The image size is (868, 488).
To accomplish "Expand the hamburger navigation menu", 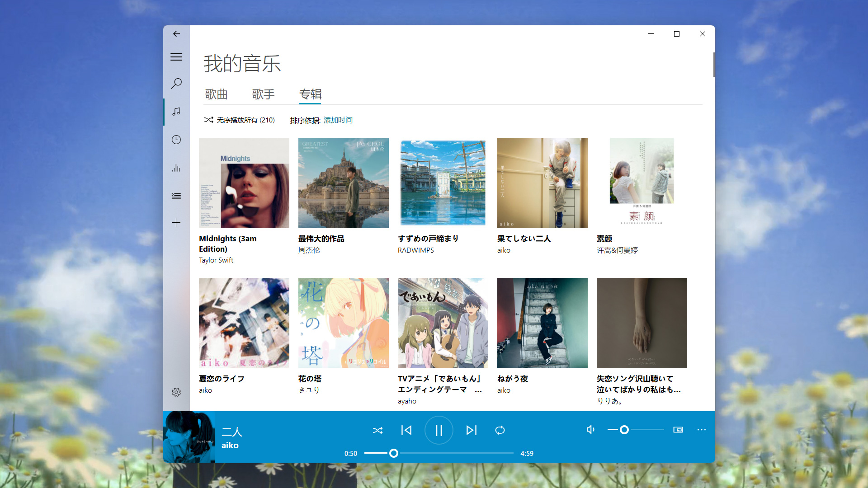I will 176,57.
